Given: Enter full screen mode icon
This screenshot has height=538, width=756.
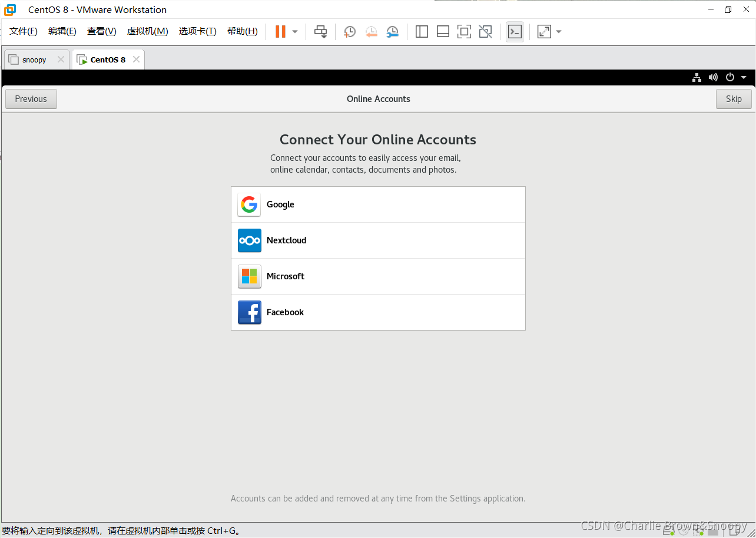Looking at the screenshot, I should click(464, 32).
